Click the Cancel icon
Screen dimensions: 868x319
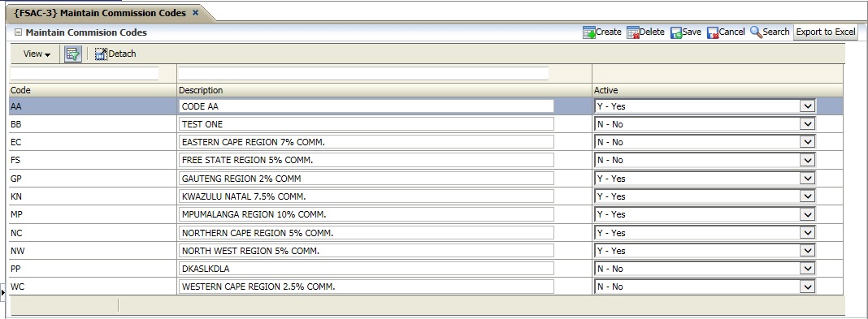pyautogui.click(x=713, y=32)
